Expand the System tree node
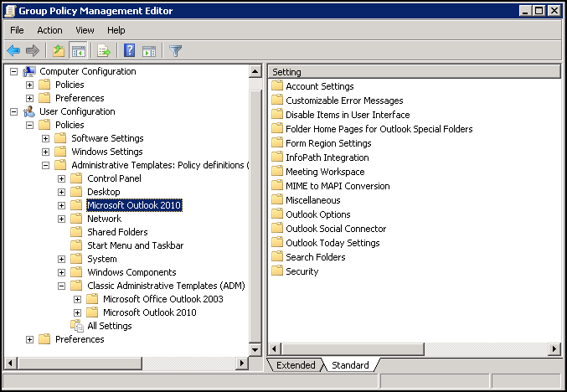This screenshot has width=567, height=392. (x=61, y=260)
